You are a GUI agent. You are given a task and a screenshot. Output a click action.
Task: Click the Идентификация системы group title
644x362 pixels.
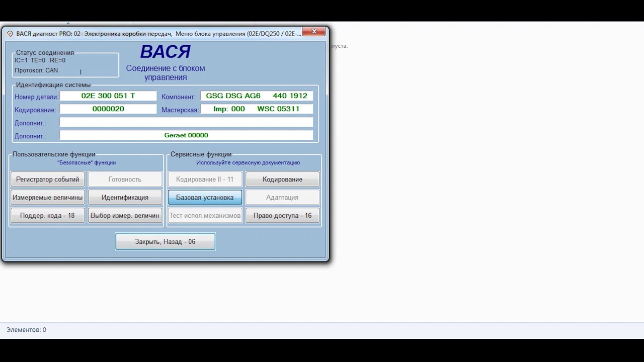coord(53,85)
